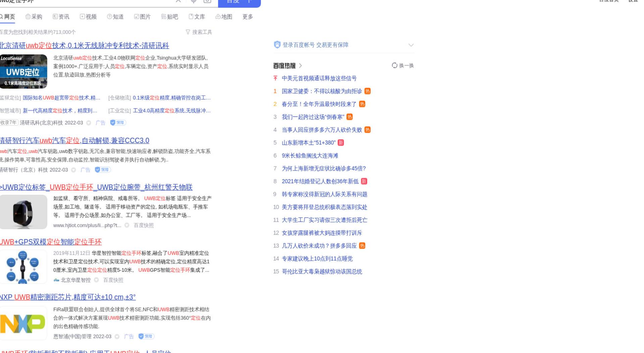644x353 pixels.
Task: Expand the 更多 more categories menu
Action: [248, 17]
